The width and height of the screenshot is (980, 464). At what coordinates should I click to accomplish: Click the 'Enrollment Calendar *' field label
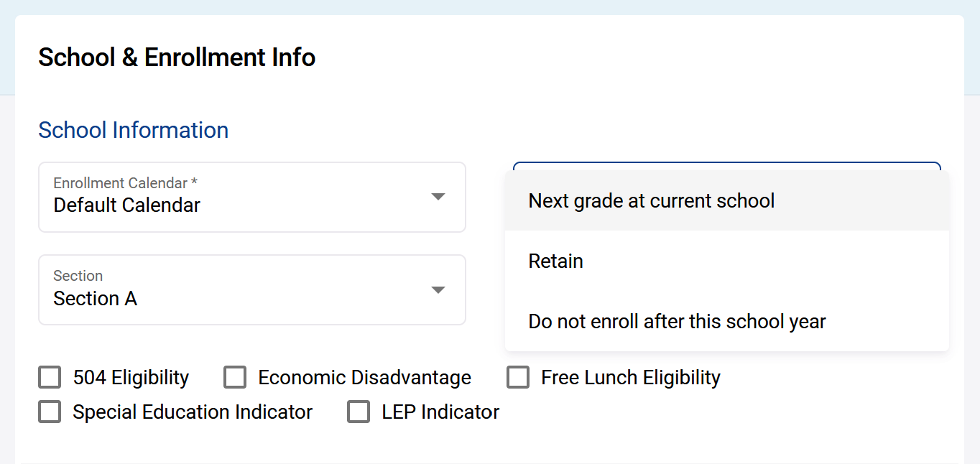125,184
